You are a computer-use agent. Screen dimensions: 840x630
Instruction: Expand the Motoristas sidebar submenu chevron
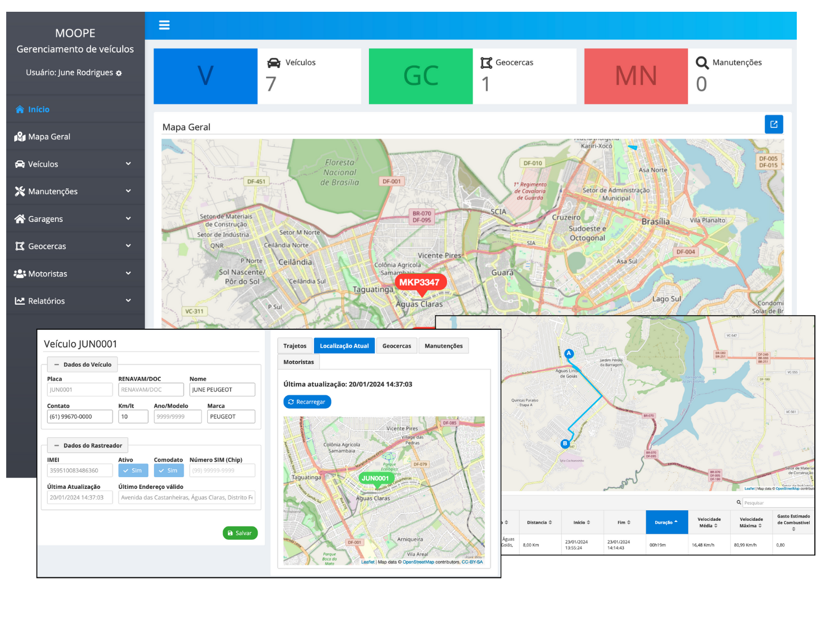click(x=128, y=273)
